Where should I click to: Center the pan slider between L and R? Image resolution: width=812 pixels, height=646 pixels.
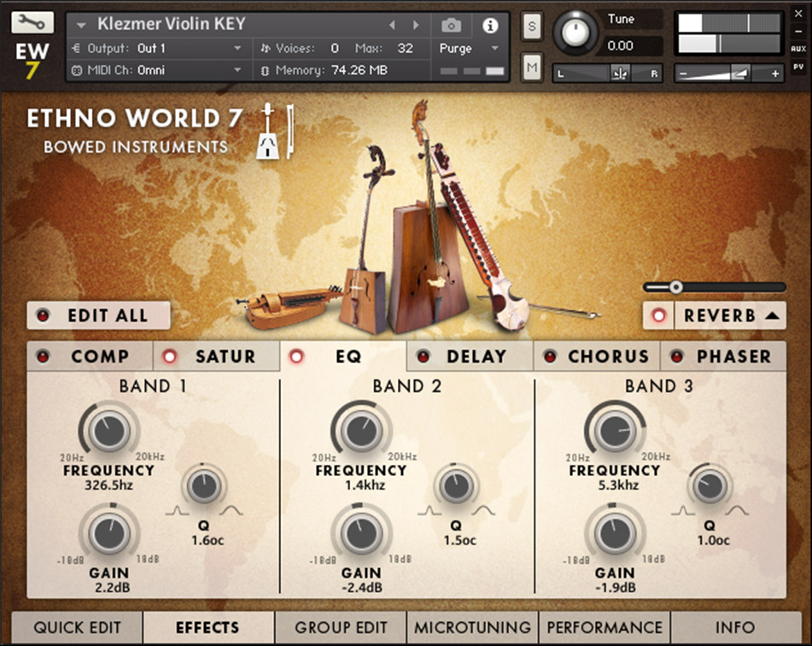coord(620,73)
